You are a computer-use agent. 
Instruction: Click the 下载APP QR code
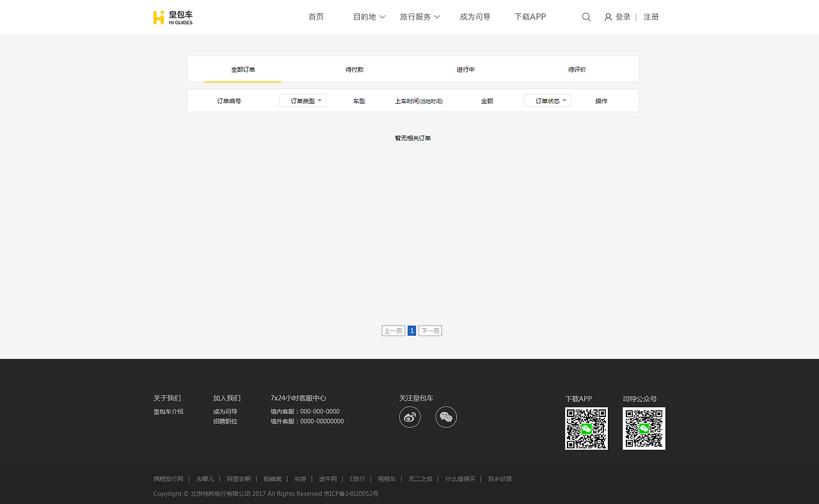pyautogui.click(x=586, y=428)
